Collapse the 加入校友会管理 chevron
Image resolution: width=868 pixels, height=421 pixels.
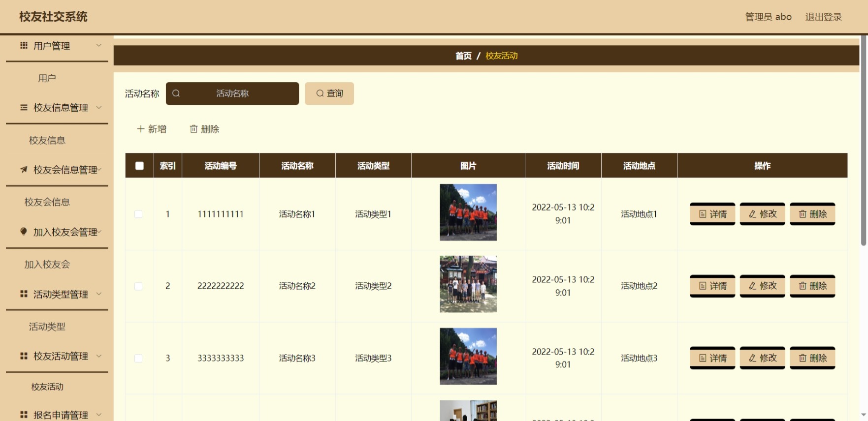coord(99,231)
